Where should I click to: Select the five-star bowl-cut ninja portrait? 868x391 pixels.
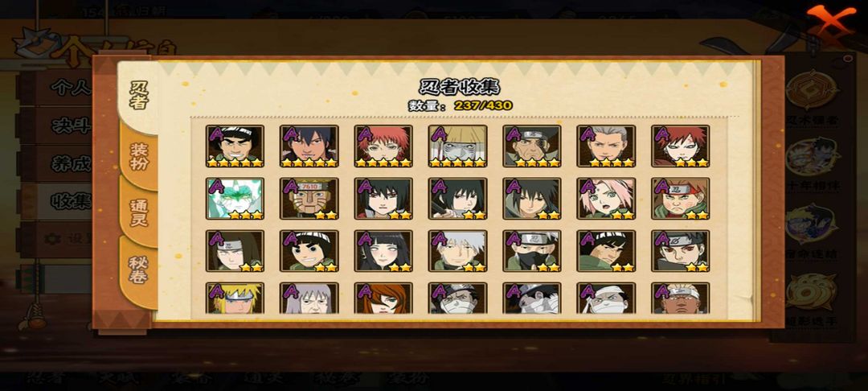click(x=235, y=146)
